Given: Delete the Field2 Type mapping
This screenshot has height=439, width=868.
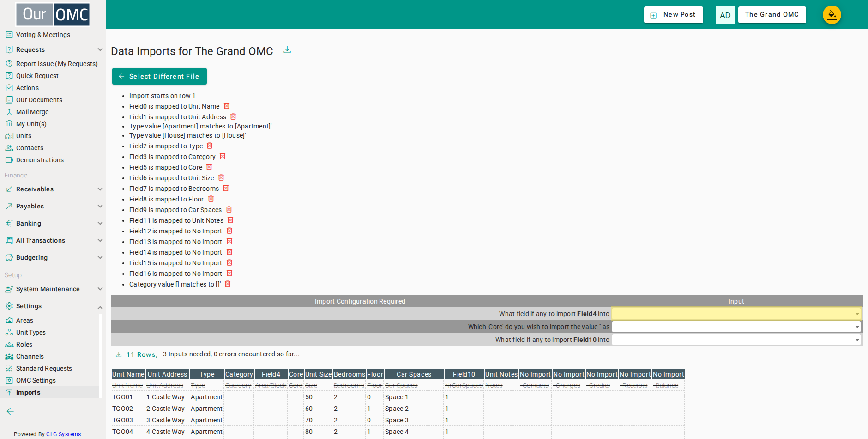Looking at the screenshot, I should 210,146.
